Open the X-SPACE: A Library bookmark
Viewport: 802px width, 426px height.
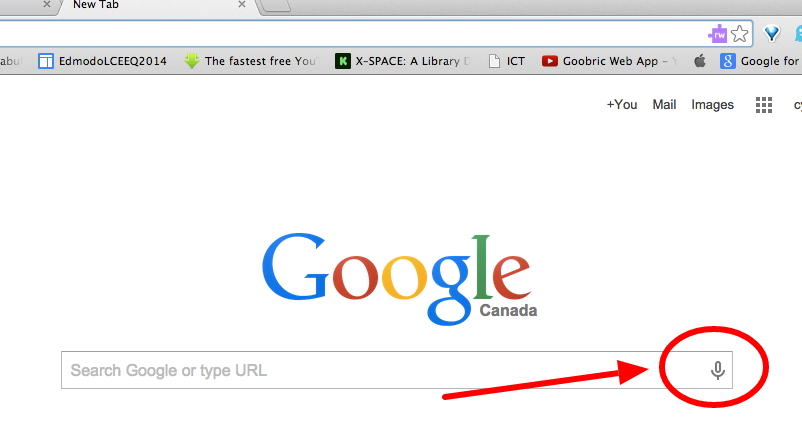[403, 61]
